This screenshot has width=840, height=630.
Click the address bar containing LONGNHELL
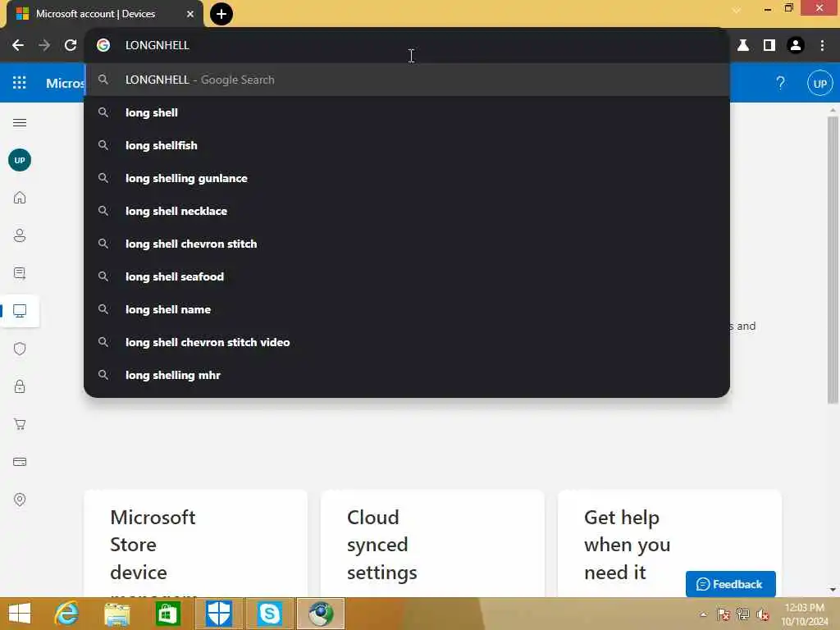407,46
